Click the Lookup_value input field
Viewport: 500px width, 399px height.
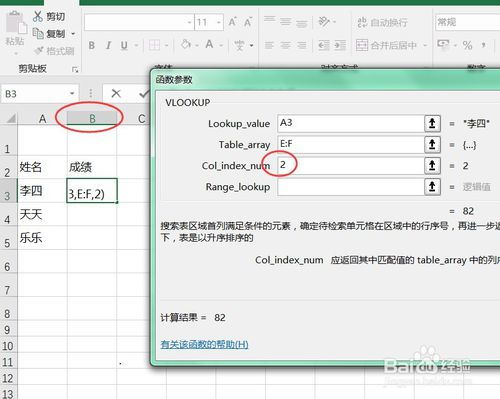[351, 123]
